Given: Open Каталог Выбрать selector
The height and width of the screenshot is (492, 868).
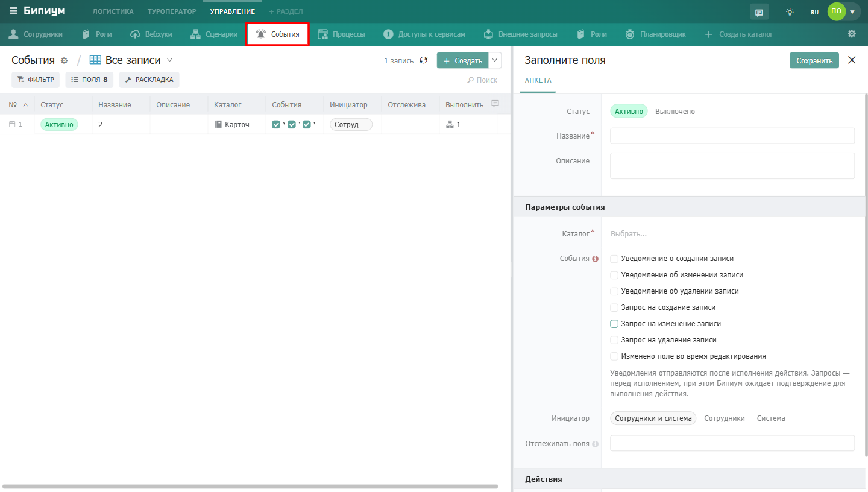Looking at the screenshot, I should [628, 233].
